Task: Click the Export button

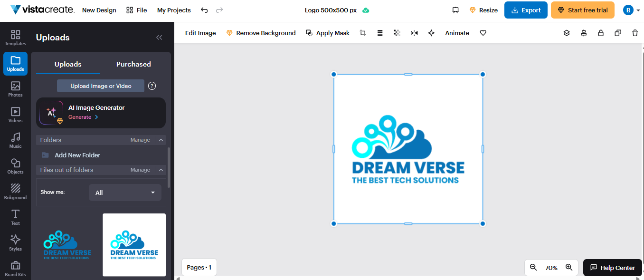Action: coord(526,10)
